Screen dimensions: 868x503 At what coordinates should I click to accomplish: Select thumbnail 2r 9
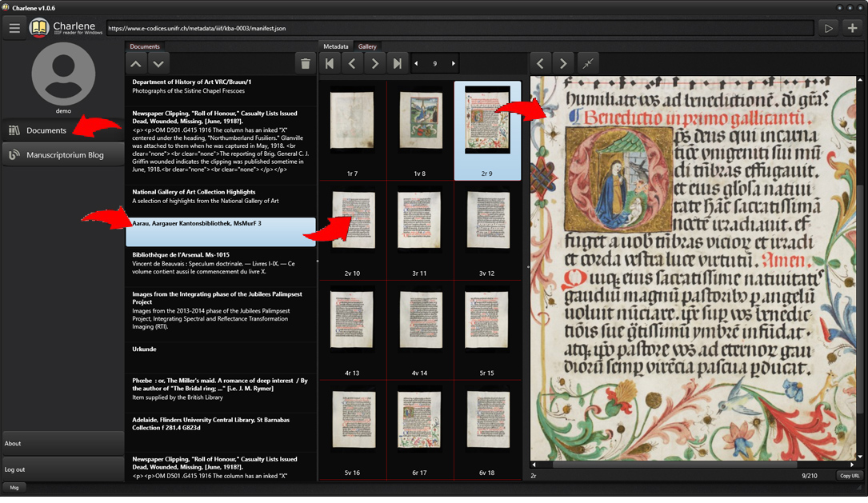(487, 130)
